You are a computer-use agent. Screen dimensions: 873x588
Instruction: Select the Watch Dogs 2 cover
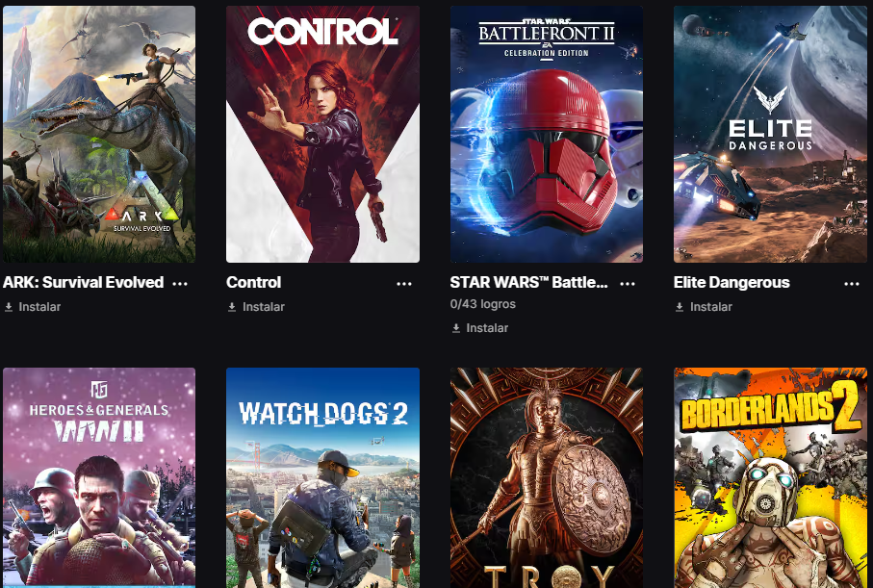pos(322,477)
